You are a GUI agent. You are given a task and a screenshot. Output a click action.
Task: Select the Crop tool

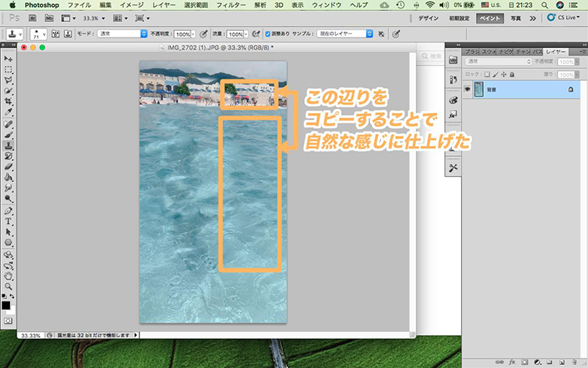tap(9, 101)
